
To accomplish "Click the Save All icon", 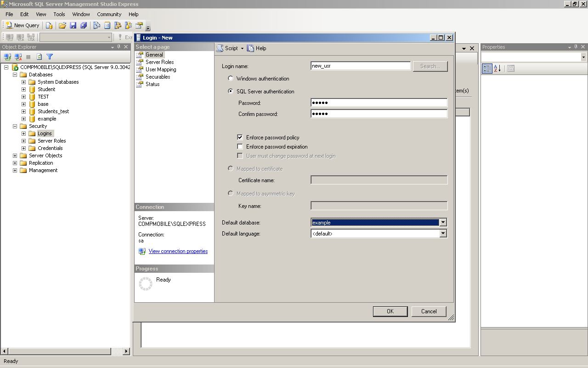I will 84,25.
